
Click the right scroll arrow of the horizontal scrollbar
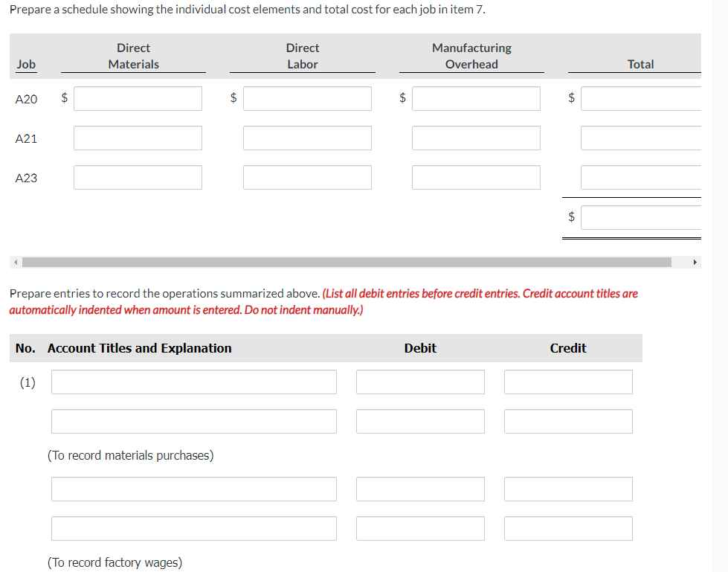point(695,262)
